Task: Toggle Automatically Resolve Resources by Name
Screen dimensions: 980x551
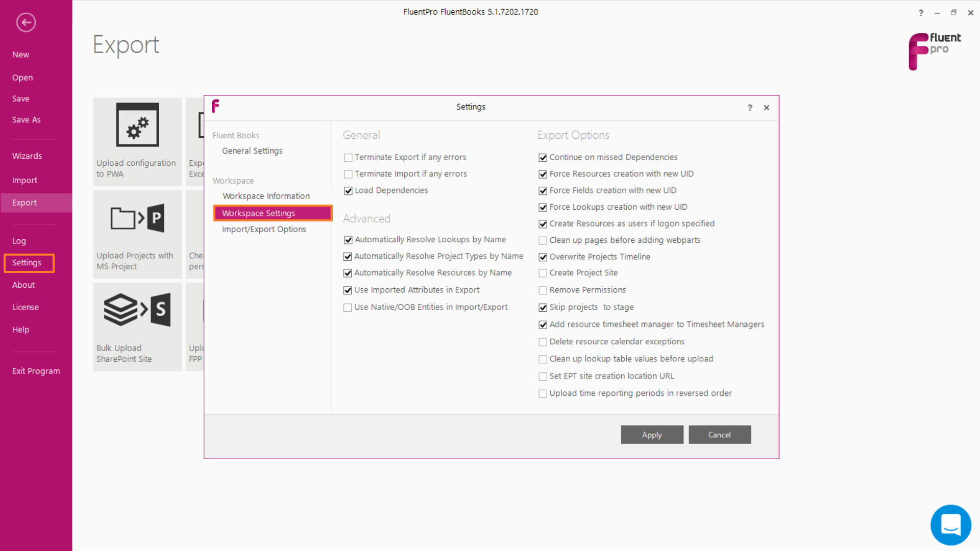Action: pyautogui.click(x=348, y=273)
